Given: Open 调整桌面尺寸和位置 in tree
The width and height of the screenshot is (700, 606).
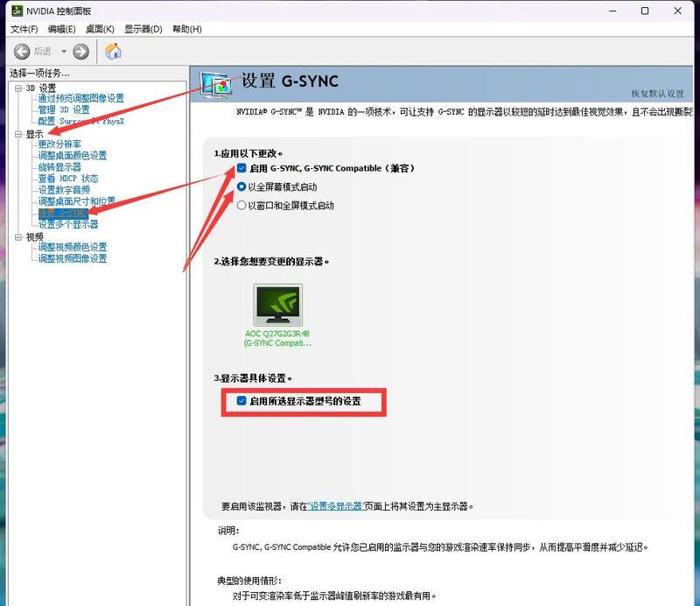Looking at the screenshot, I should 76,201.
